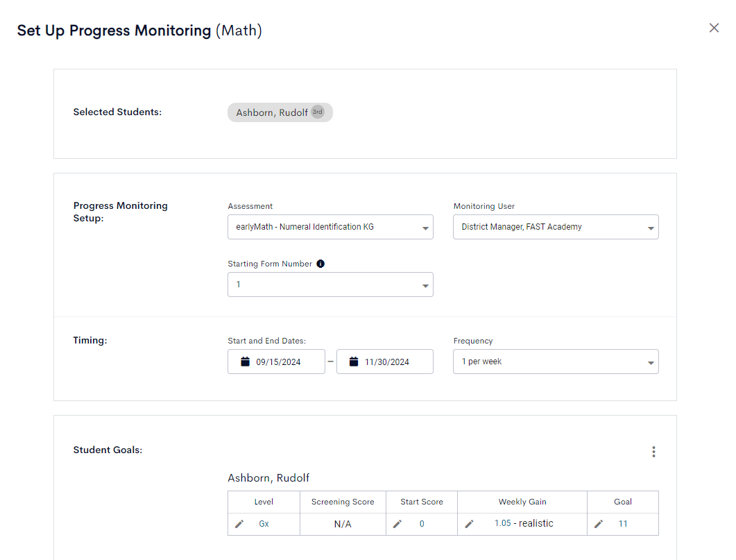Click the Start and End Dates label
Screen dimensions: 736x560
pos(266,341)
